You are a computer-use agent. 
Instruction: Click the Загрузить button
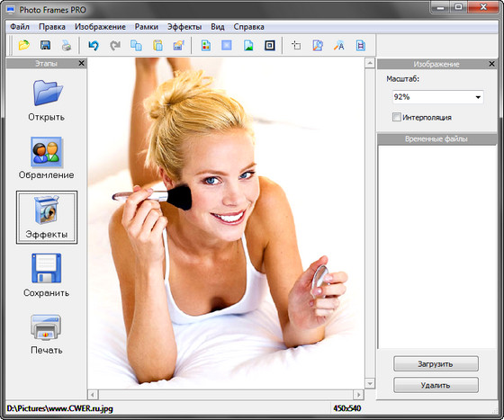click(x=436, y=364)
